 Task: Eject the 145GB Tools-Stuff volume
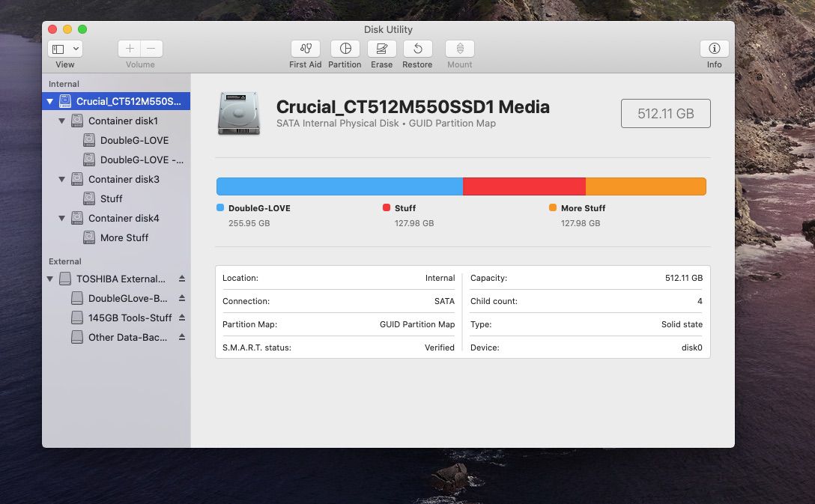[x=182, y=318]
